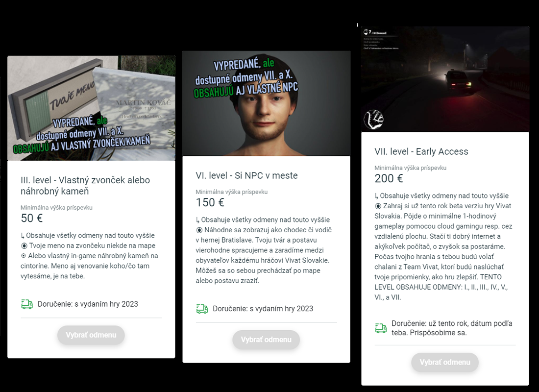Click 'Vybrať odmenu' button in III. level card

(x=91, y=335)
